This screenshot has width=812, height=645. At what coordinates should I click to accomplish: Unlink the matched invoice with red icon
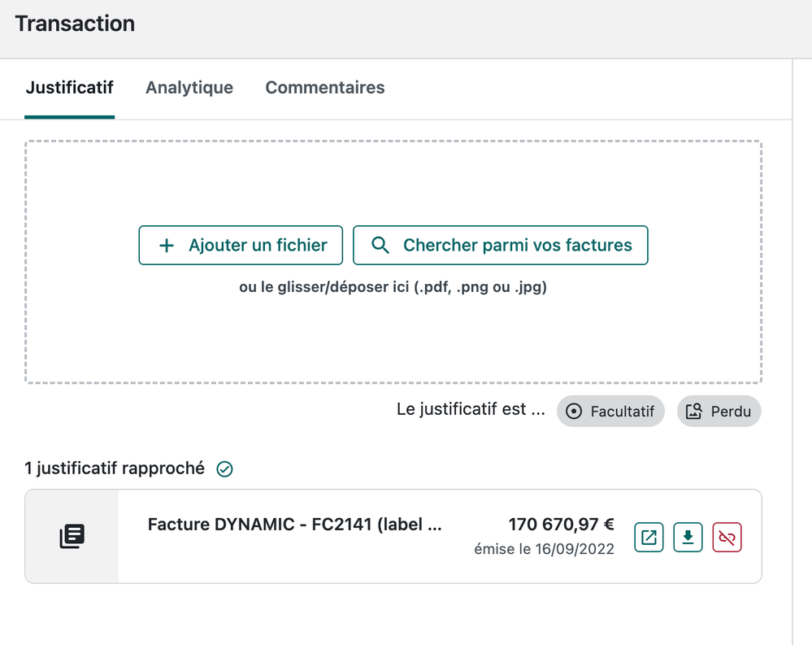click(727, 538)
